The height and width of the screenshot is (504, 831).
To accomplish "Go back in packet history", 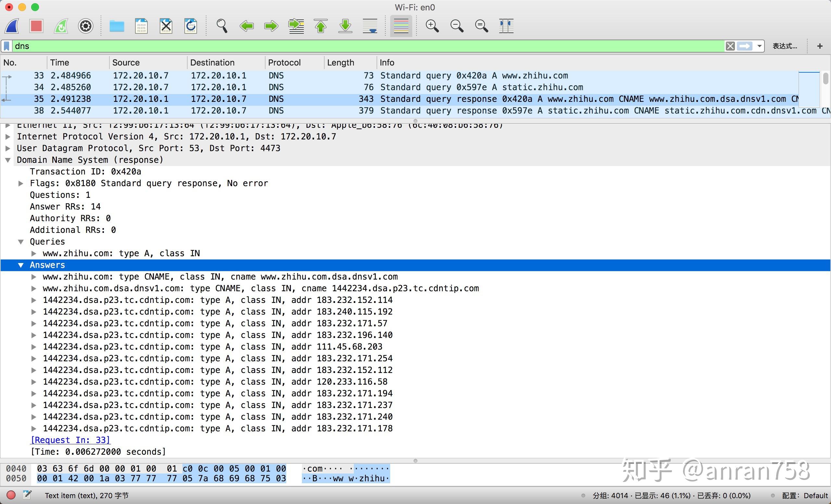I will click(246, 26).
